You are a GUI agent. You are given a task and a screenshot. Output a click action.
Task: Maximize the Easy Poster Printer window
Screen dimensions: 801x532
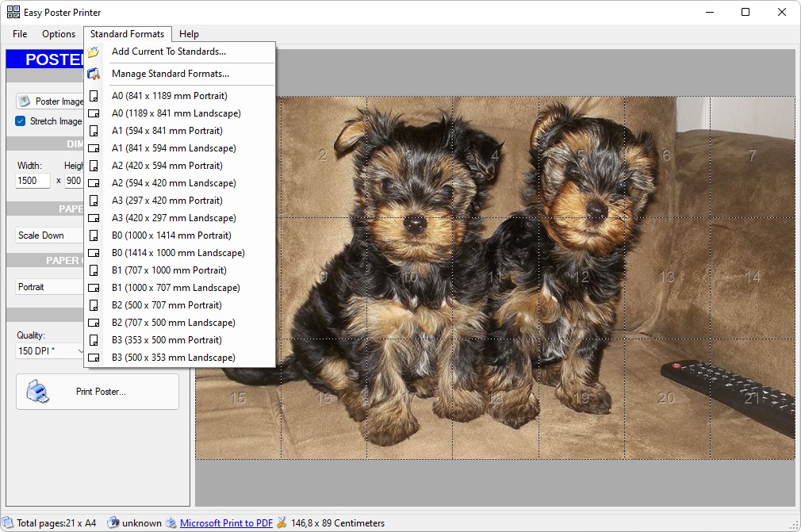coord(745,12)
